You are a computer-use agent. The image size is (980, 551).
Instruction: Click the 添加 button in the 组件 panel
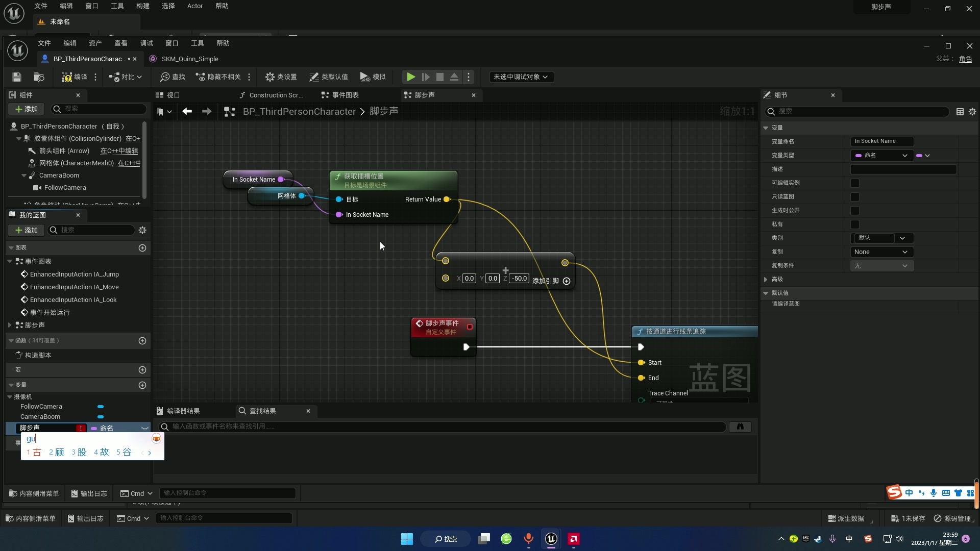(27, 109)
